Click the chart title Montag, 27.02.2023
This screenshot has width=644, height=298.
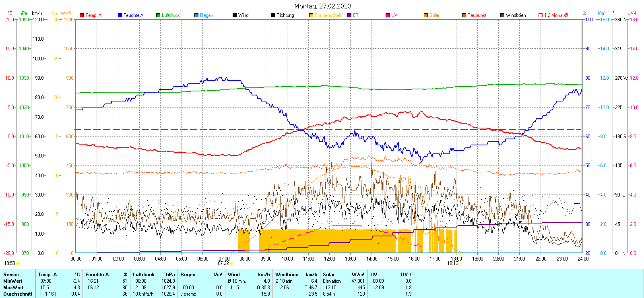(322, 6)
